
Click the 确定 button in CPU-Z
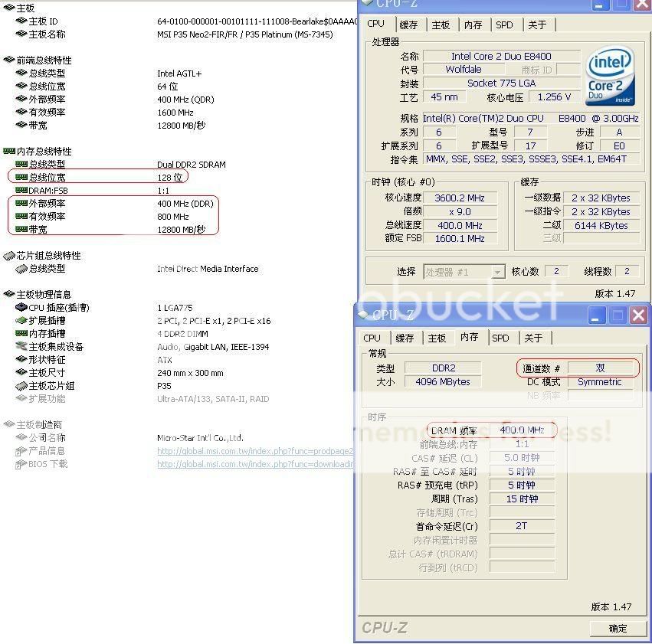(x=618, y=628)
